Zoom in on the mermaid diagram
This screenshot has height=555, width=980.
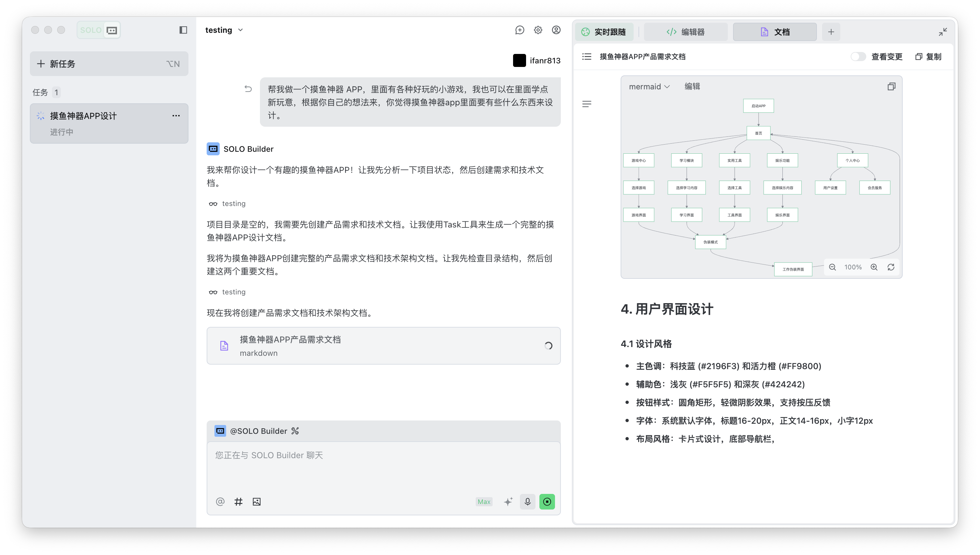click(x=874, y=267)
